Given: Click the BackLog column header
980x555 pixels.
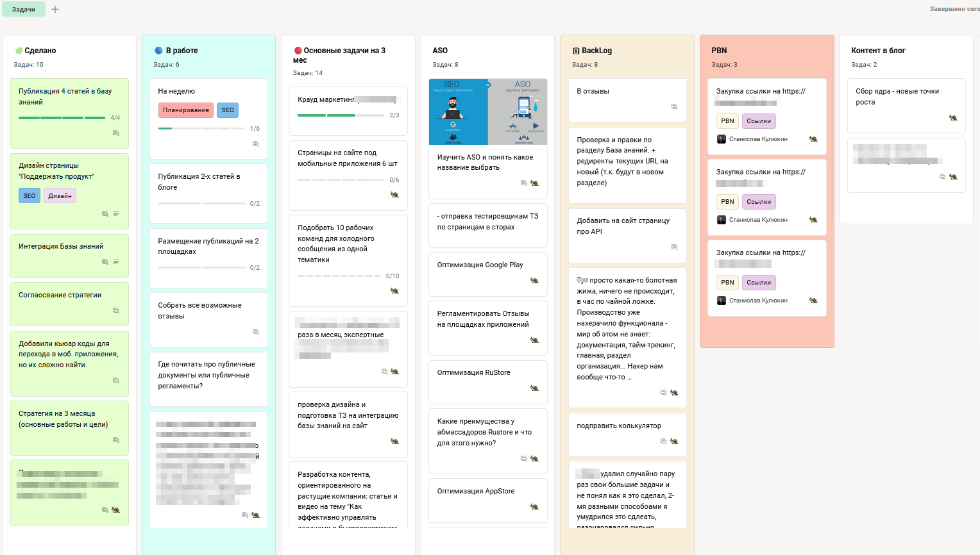Looking at the screenshot, I should tap(596, 51).
